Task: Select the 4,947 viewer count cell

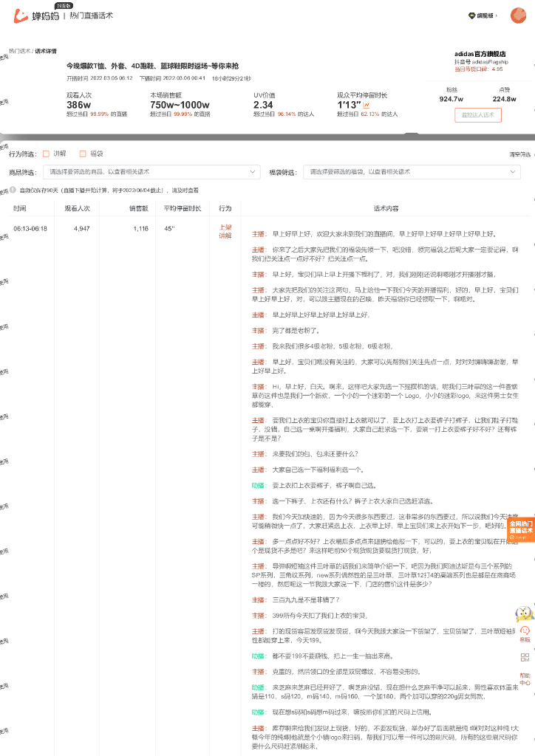Action: 81,229
